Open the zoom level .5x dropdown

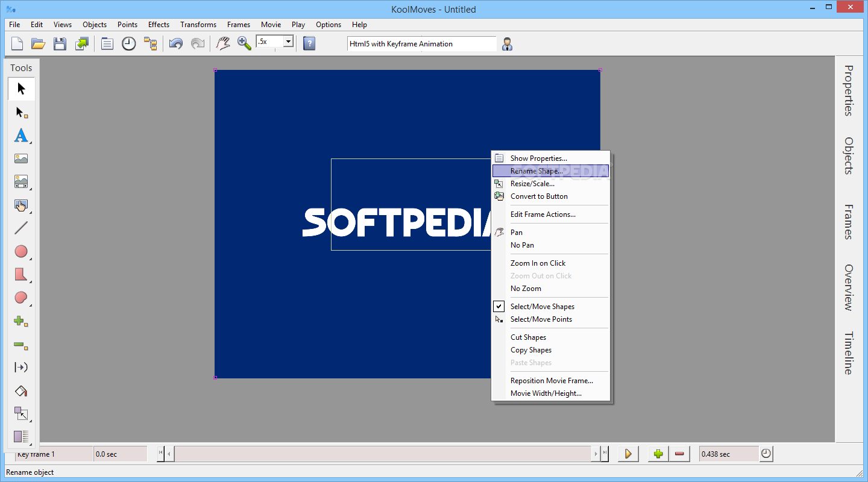tap(288, 42)
